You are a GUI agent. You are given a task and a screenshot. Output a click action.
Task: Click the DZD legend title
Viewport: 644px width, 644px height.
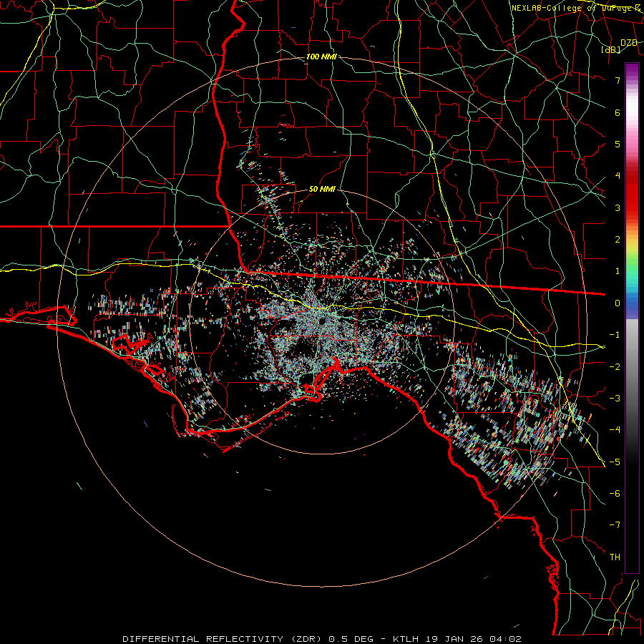click(628, 43)
